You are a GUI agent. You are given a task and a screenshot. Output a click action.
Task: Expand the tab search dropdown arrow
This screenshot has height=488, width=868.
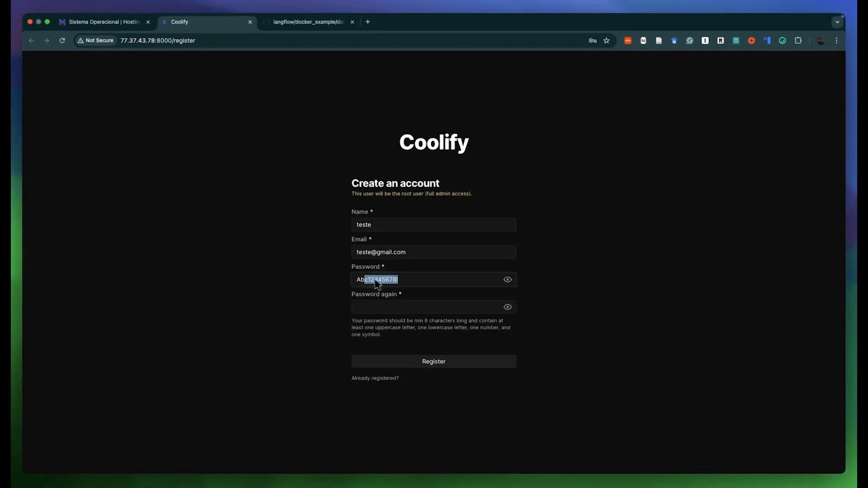click(837, 22)
